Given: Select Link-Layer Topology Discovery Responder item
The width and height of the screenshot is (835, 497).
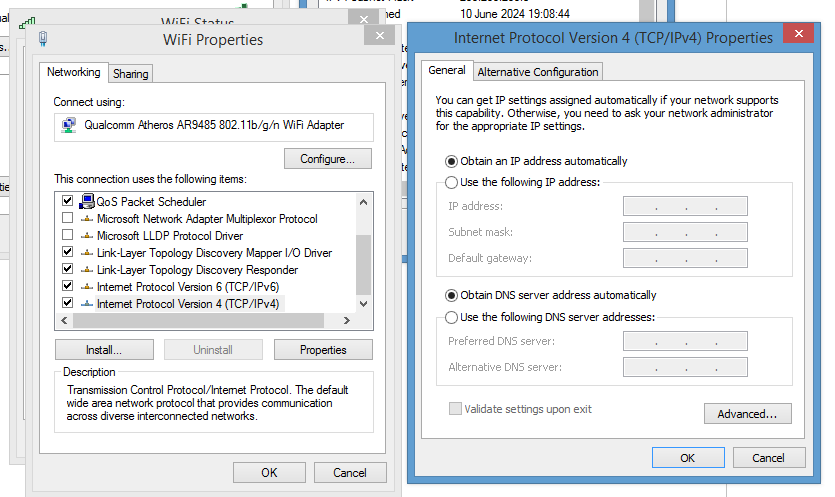Looking at the screenshot, I should 198,270.
